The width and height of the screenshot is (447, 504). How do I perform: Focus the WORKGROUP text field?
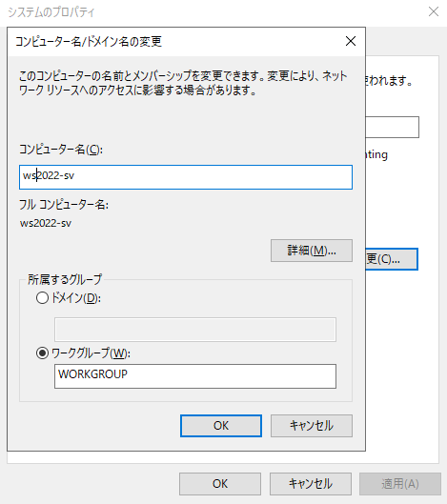pos(195,376)
